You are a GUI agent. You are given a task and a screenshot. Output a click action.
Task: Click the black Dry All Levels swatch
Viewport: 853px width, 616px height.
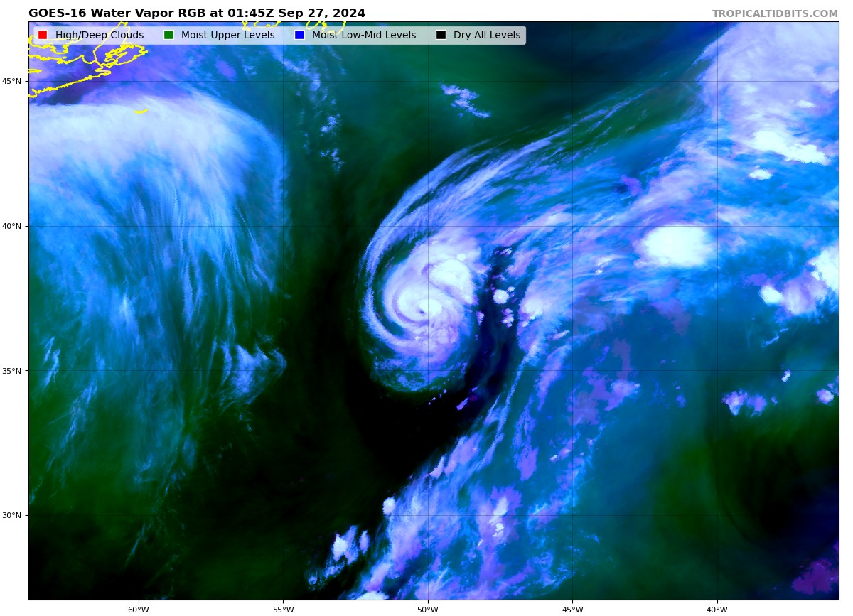[441, 35]
